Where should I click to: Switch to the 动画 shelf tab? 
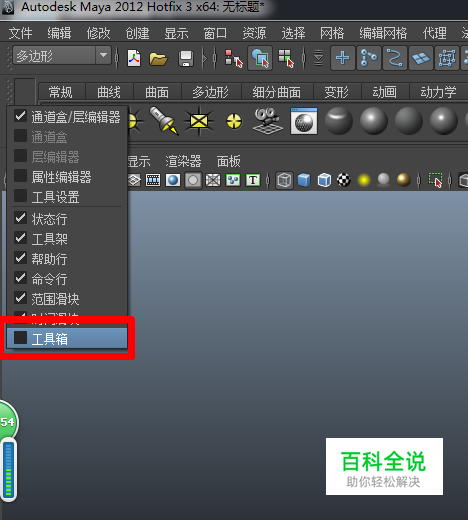(x=384, y=92)
